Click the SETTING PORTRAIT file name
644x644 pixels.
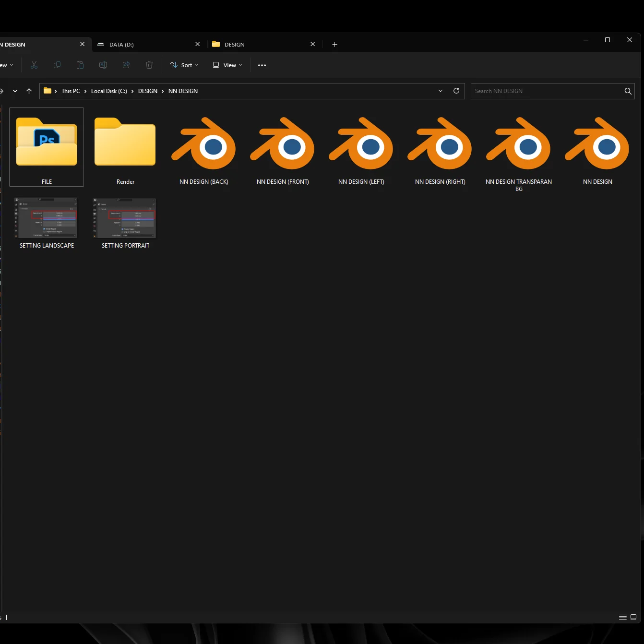point(125,246)
